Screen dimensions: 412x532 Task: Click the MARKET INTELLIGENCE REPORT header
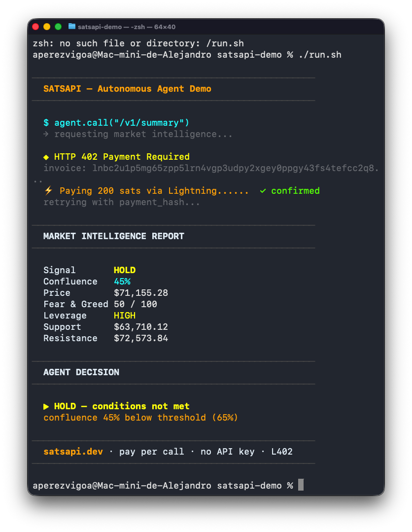click(x=113, y=236)
